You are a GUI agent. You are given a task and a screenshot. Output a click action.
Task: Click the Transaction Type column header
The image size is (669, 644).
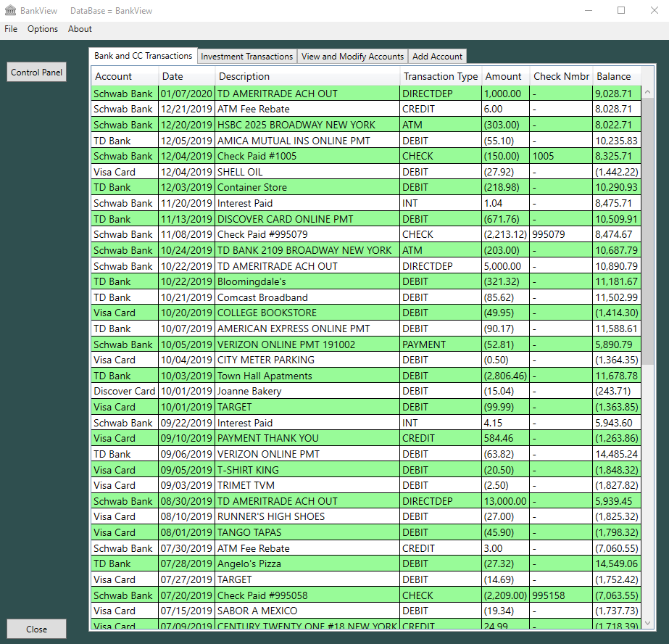(441, 76)
